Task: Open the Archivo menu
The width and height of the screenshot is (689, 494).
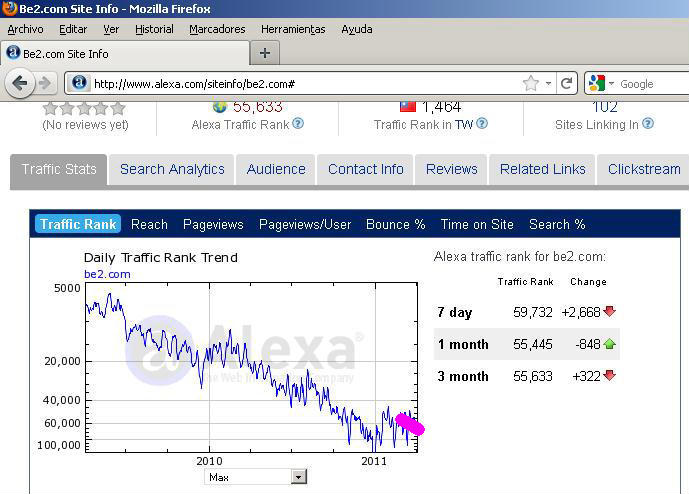Action: coord(25,29)
